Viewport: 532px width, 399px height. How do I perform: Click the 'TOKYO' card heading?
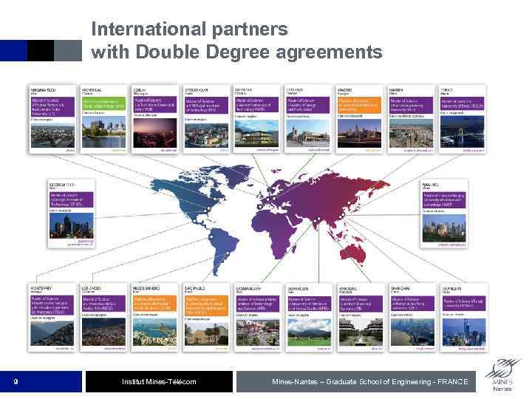pos(446,90)
